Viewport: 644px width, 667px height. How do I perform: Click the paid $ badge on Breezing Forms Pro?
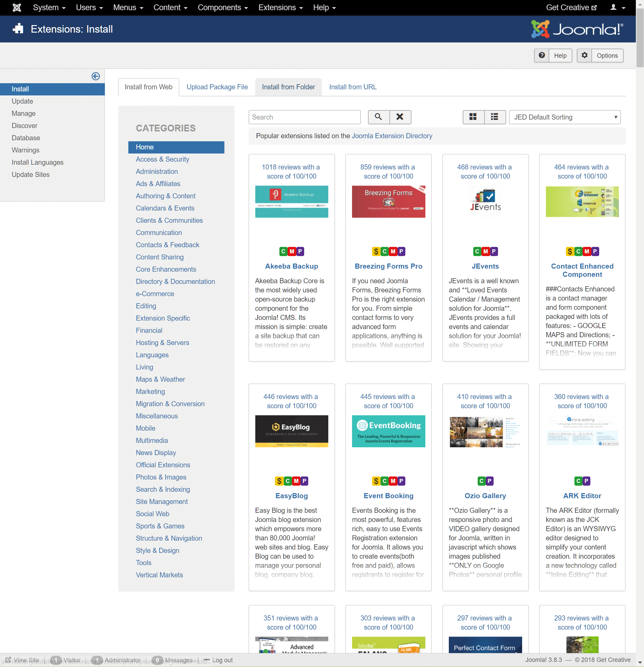click(x=376, y=252)
